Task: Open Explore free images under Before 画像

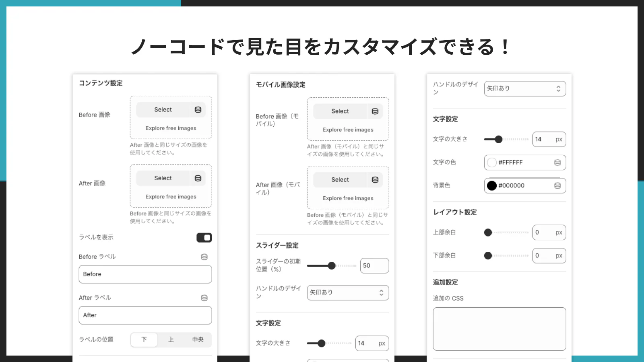Action: pos(171,128)
